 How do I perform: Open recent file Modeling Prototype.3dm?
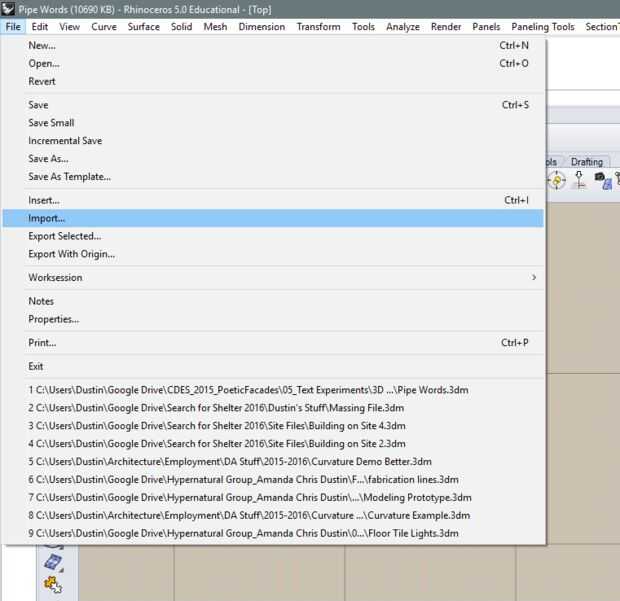[x=273, y=497]
